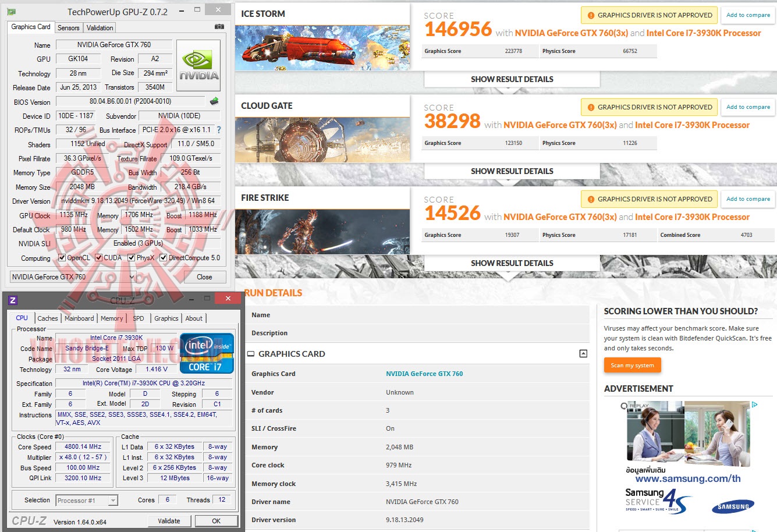Open the Intel Core i7-3930K link in Cloud Gate score
Screen dimensions: 777x532
click(693, 125)
